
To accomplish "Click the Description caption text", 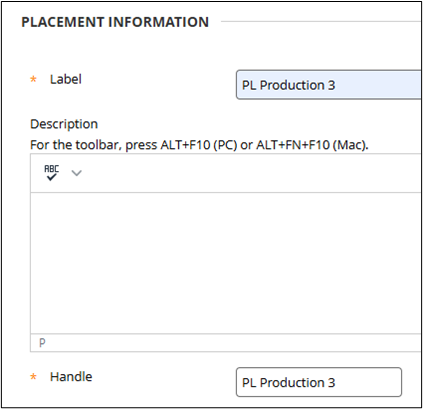I will click(64, 124).
